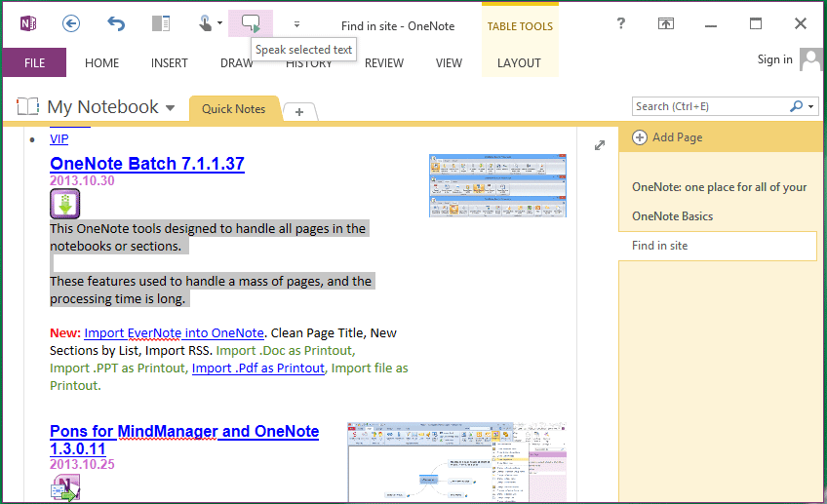The width and height of the screenshot is (827, 504).
Task: Click the notebook book icon
Action: pos(28,106)
